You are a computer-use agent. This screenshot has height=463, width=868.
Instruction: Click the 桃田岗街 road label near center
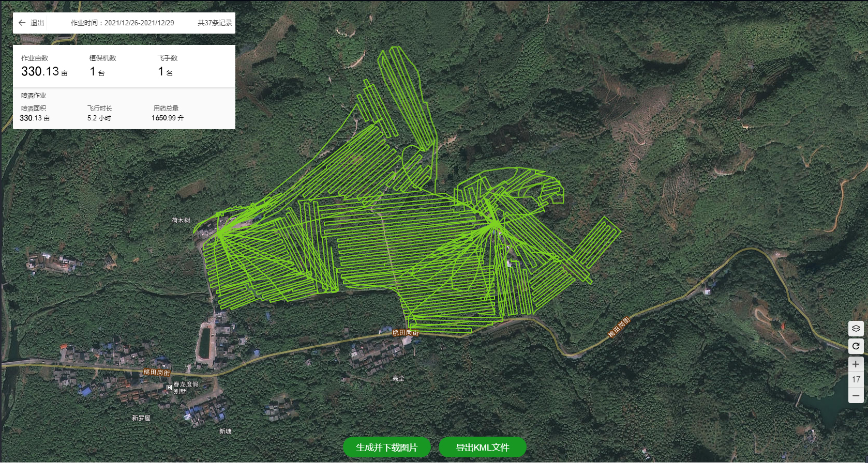coord(406,333)
